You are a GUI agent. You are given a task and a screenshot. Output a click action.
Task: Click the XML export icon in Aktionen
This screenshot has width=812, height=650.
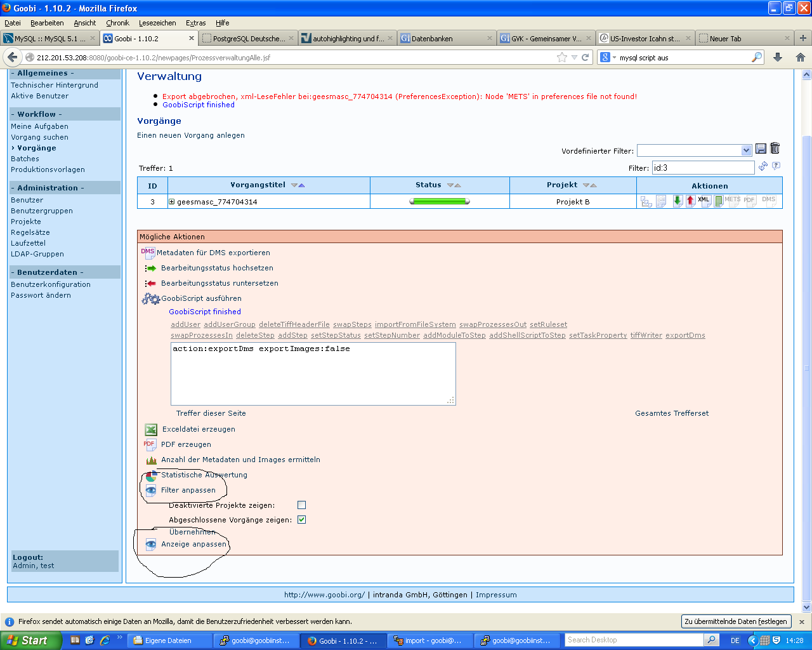[704, 201]
